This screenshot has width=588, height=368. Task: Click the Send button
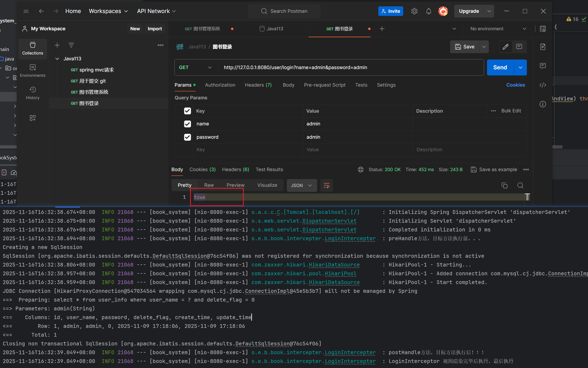tap(500, 67)
